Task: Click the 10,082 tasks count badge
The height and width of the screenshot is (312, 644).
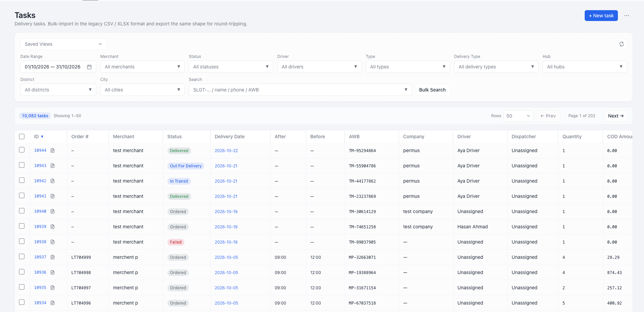Action: (35, 116)
